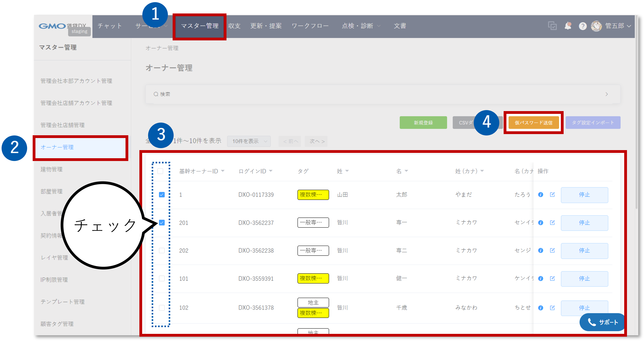
Task: Show info for owner DXO-3559391
Action: (540, 278)
